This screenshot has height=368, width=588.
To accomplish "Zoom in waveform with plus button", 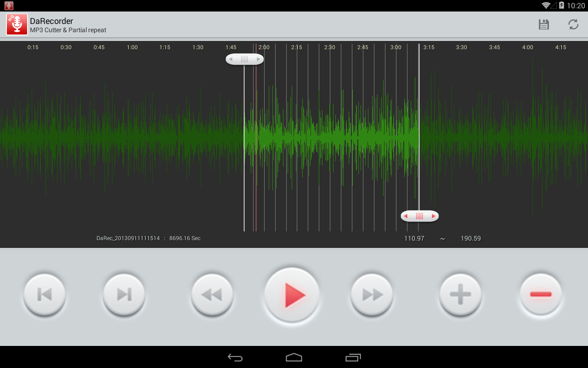I will (x=460, y=294).
